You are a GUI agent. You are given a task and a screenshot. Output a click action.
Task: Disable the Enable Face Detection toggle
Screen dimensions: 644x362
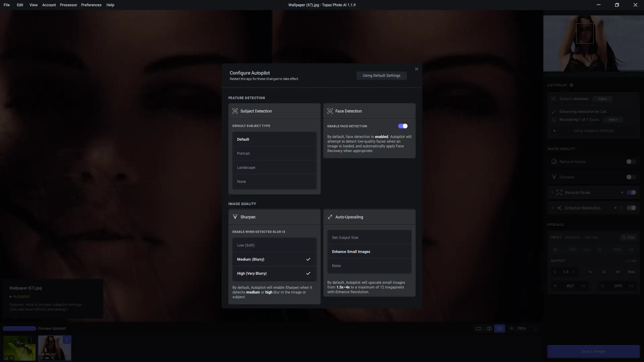pos(403,126)
